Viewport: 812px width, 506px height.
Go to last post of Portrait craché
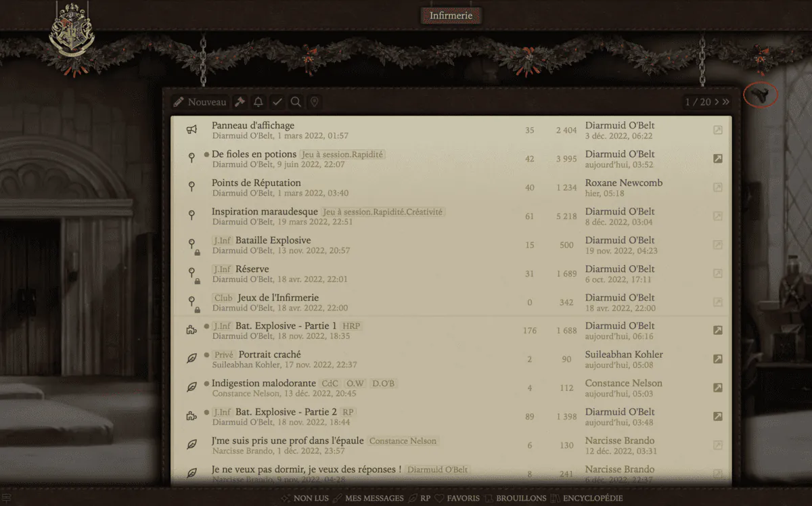click(718, 359)
